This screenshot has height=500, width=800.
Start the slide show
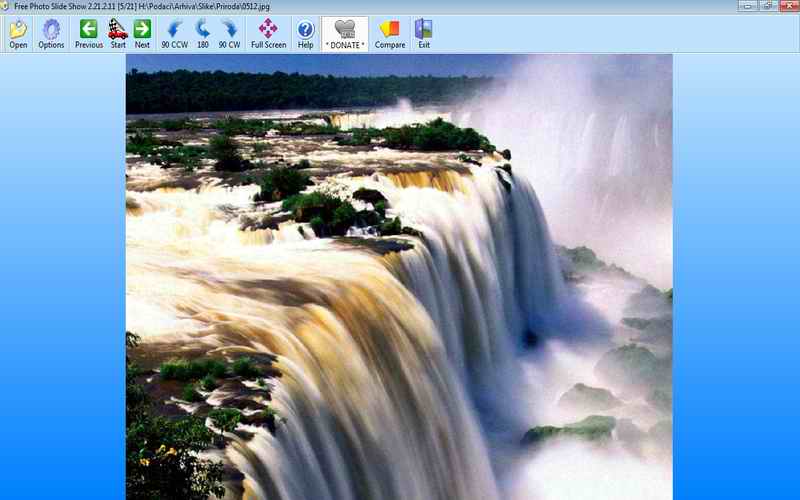(118, 33)
